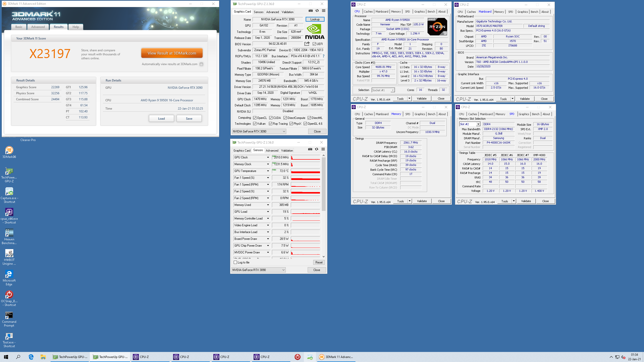Open the OCSnap shortcut icon
644x362 pixels.
pyautogui.click(x=9, y=298)
